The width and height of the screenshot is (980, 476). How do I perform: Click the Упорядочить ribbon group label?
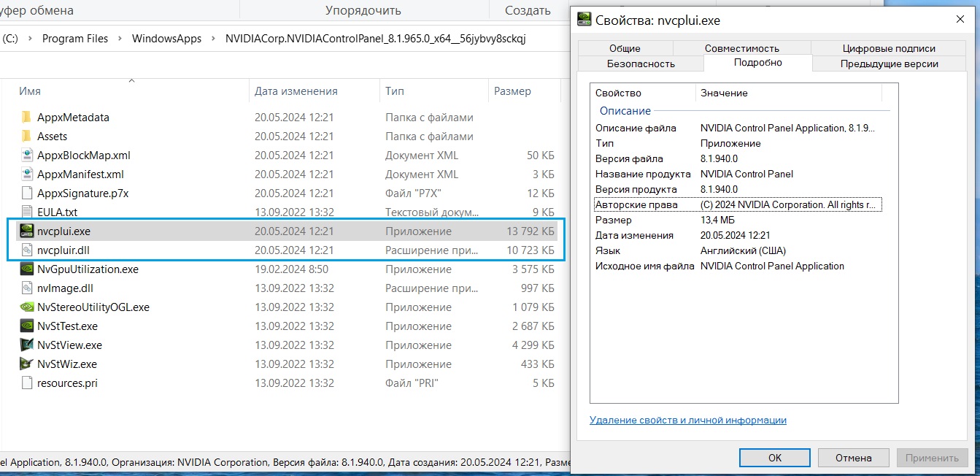tap(363, 10)
